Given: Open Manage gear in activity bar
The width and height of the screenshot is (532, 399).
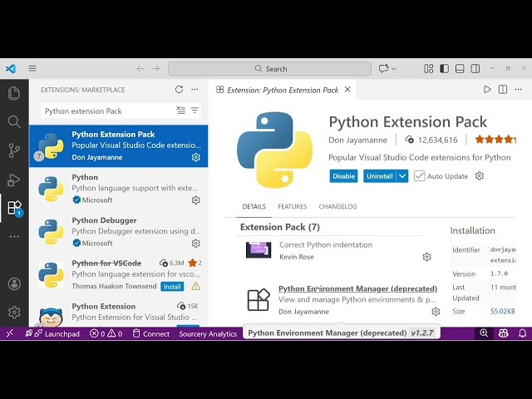Looking at the screenshot, I should pyautogui.click(x=14, y=313).
